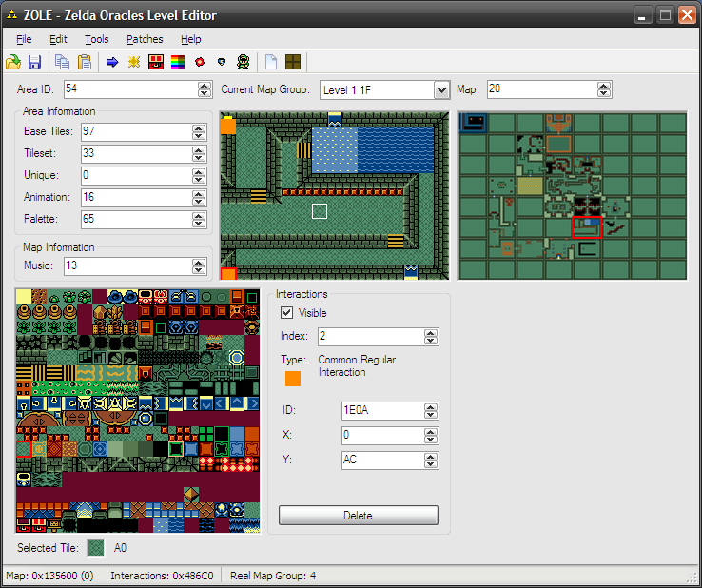Click the open folder icon in toolbar
Viewport: 702px width, 588px height.
click(x=13, y=63)
